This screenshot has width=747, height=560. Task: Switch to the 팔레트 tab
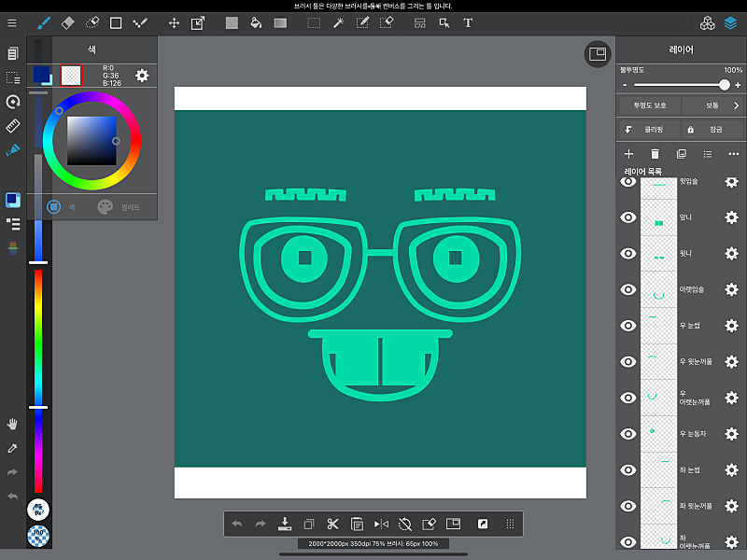pyautogui.click(x=119, y=206)
